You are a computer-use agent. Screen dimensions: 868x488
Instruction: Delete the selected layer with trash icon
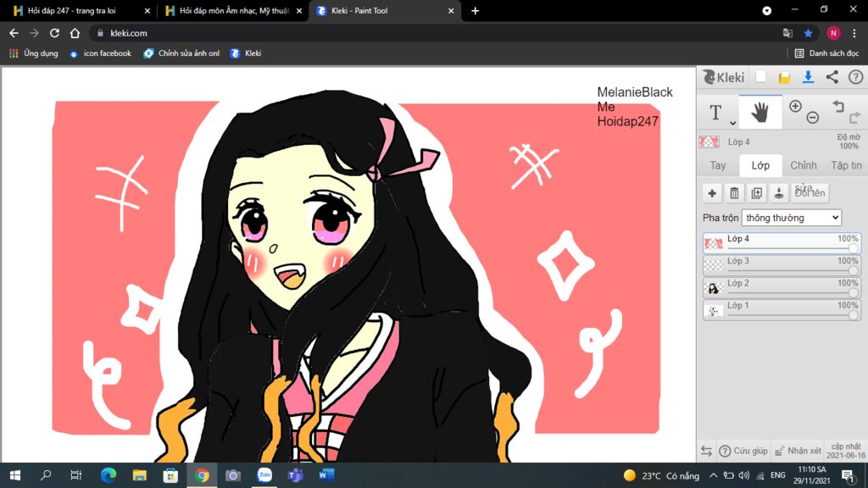(x=734, y=193)
